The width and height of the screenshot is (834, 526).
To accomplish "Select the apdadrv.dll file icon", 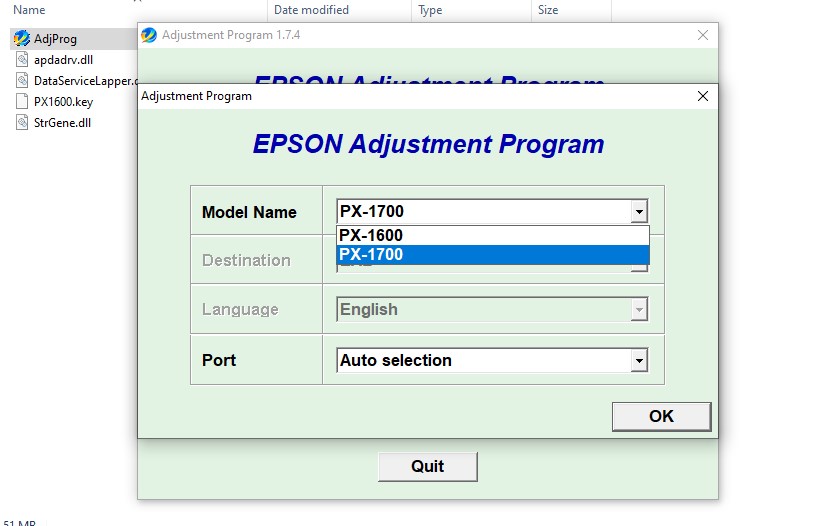I will (22, 60).
